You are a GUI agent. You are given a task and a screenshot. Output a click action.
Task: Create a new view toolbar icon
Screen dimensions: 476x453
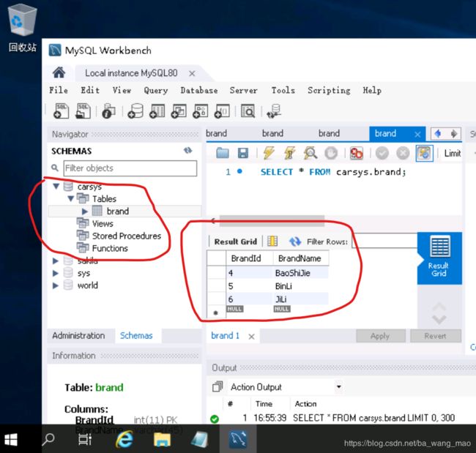[x=179, y=111]
